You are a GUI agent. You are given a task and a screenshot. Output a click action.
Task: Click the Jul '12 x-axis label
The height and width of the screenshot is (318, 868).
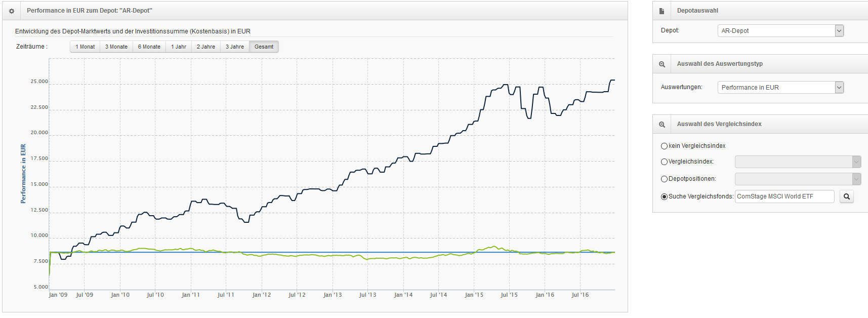tap(297, 295)
